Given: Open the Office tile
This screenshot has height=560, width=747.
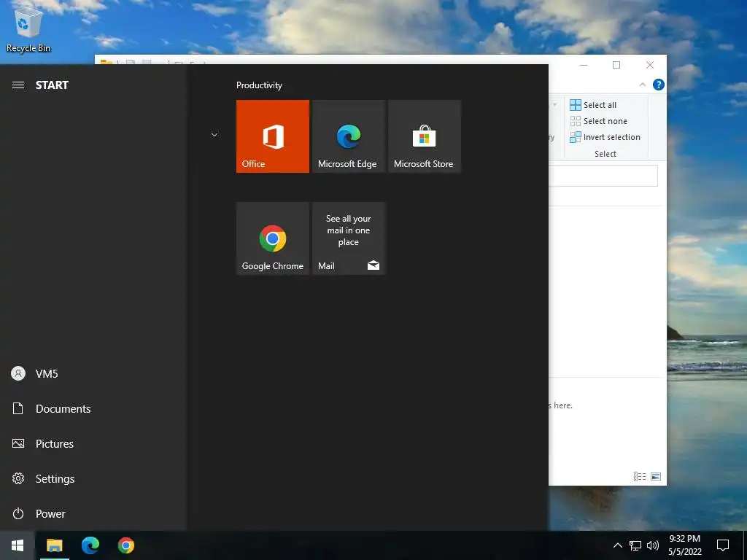Looking at the screenshot, I should pos(273,136).
